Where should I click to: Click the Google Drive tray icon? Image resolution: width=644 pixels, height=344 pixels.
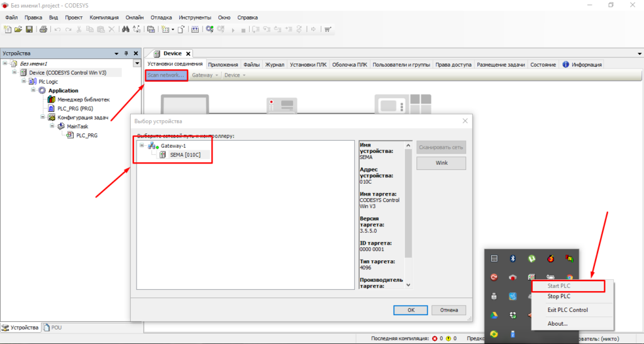[494, 315]
